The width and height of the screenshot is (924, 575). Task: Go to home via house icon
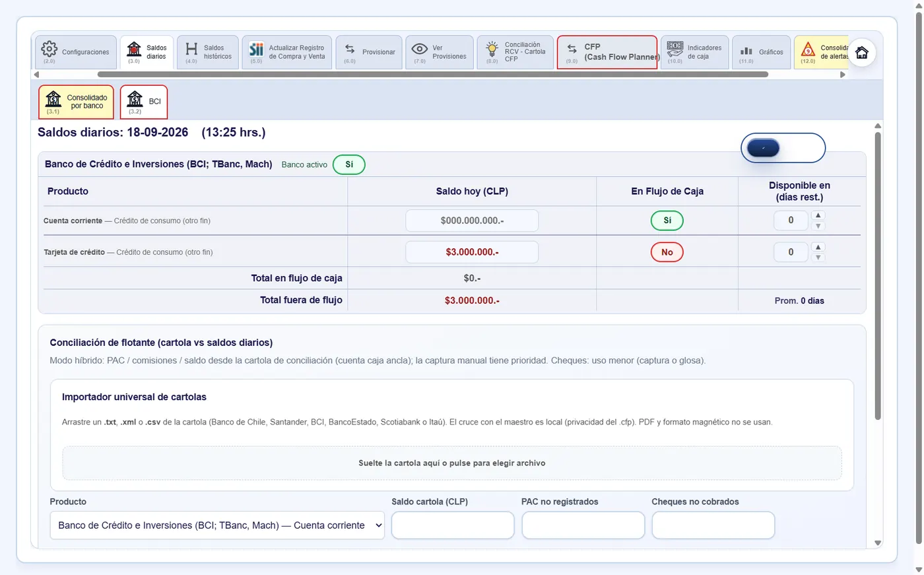tap(862, 53)
